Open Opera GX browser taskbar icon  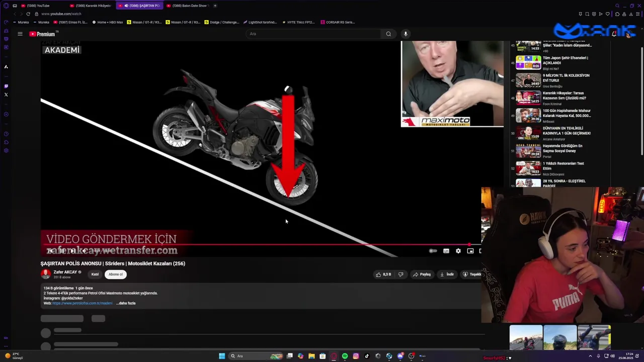click(334, 356)
